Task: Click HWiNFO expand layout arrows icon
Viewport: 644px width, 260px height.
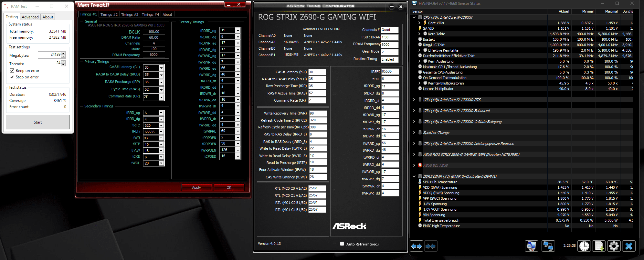Action: 416,246
